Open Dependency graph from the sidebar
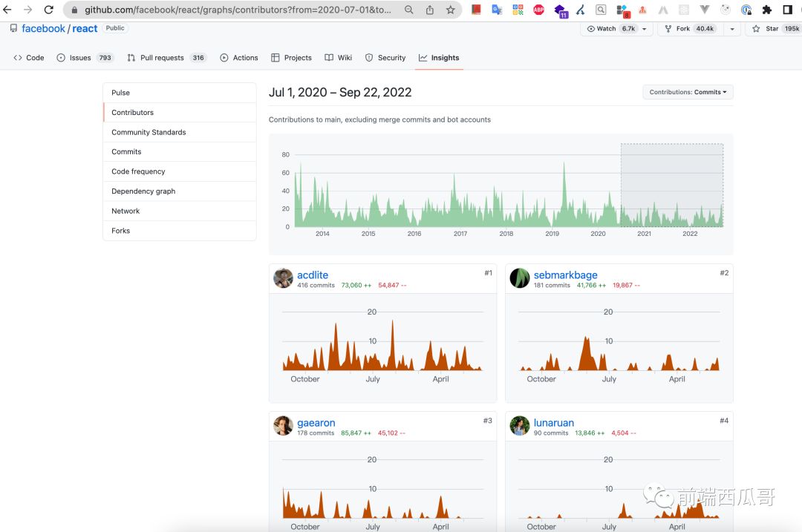 (143, 191)
